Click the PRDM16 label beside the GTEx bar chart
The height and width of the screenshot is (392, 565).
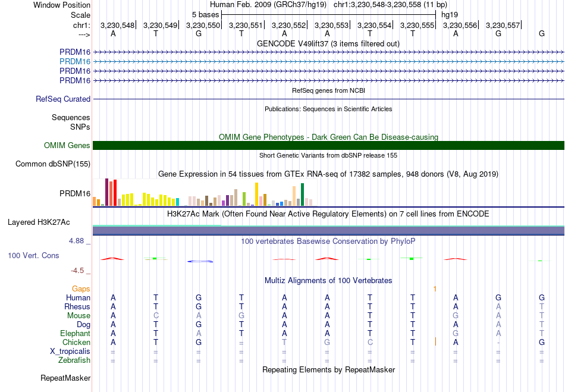coord(75,193)
